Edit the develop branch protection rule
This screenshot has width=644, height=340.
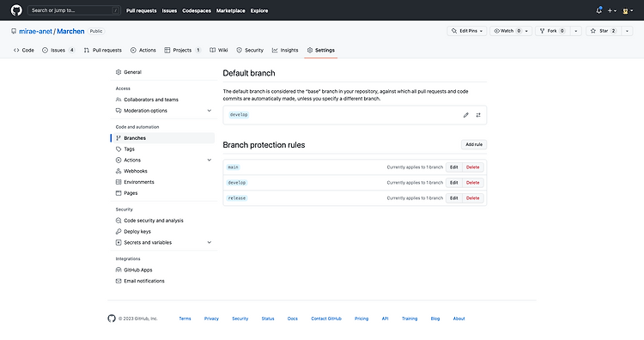pyautogui.click(x=454, y=183)
